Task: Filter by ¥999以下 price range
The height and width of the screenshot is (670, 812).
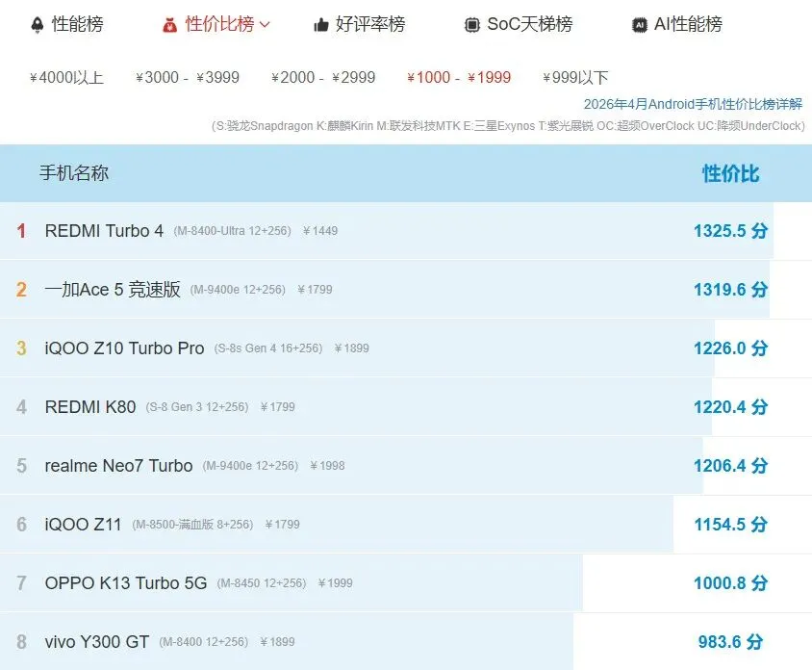Action: click(x=575, y=78)
